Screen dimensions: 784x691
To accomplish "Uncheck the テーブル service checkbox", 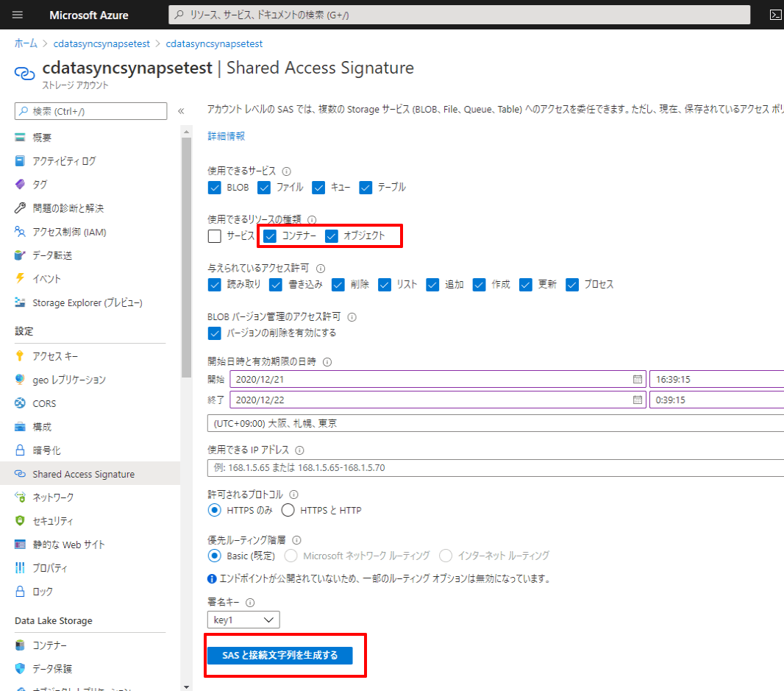I will click(x=366, y=188).
